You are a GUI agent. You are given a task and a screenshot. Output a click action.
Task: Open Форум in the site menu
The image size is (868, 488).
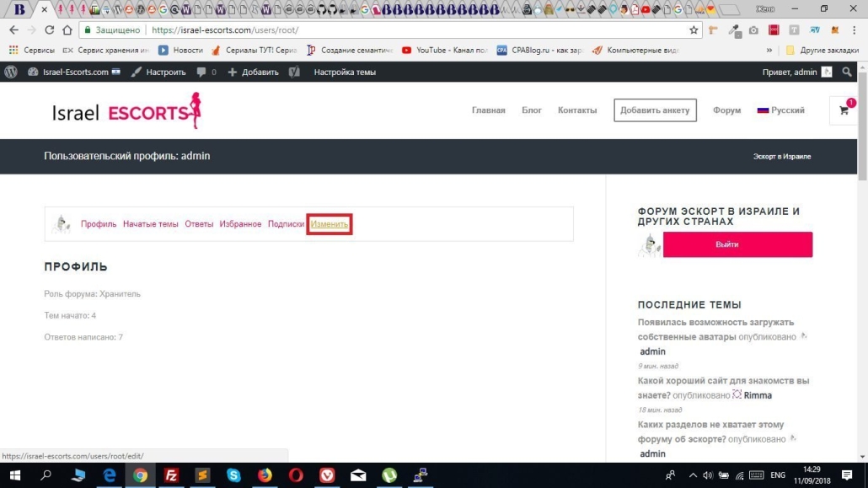coord(726,110)
